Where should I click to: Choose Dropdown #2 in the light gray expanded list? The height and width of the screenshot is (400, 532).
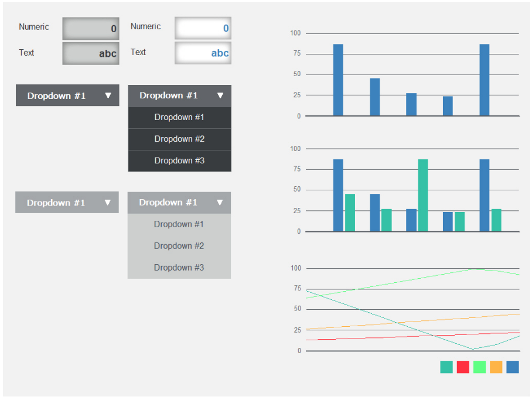[179, 245]
